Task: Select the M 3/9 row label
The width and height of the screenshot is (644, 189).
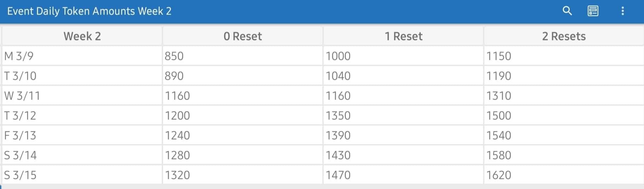Action: click(82, 56)
